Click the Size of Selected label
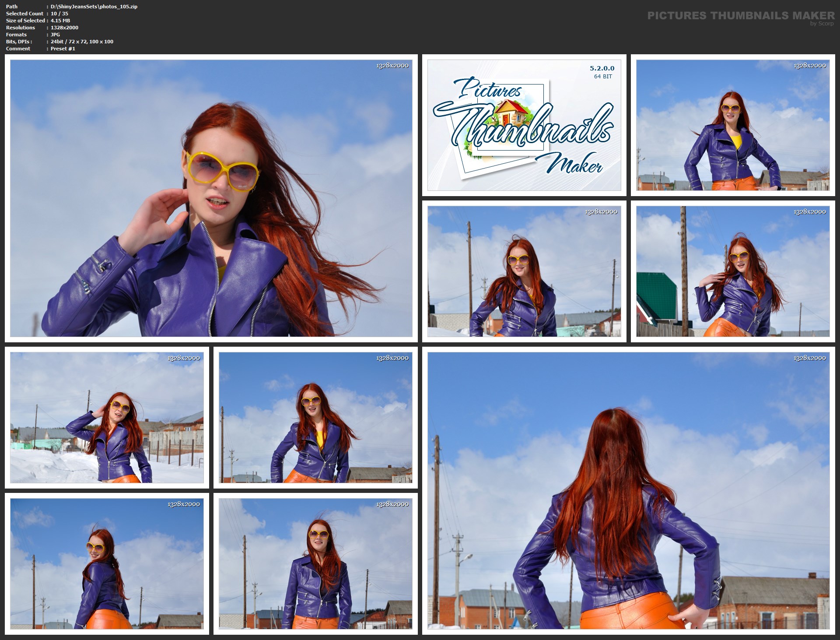 [x=25, y=21]
